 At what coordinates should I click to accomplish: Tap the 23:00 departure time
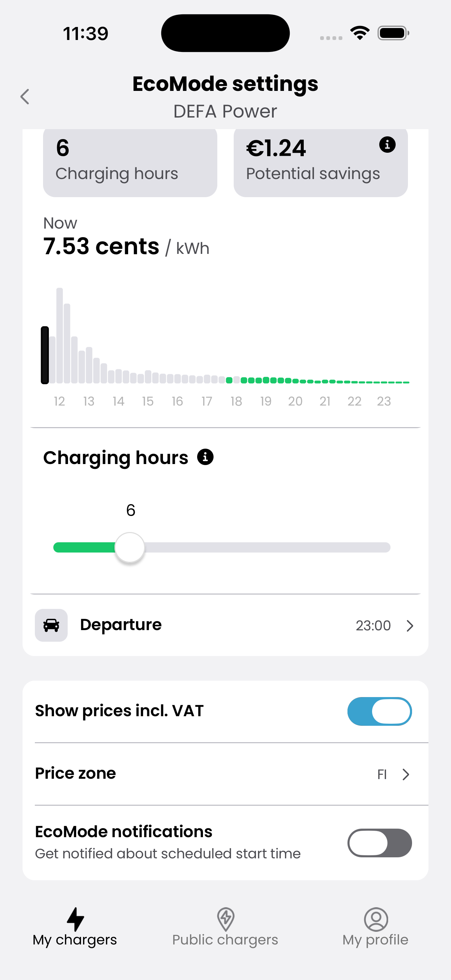tap(373, 626)
